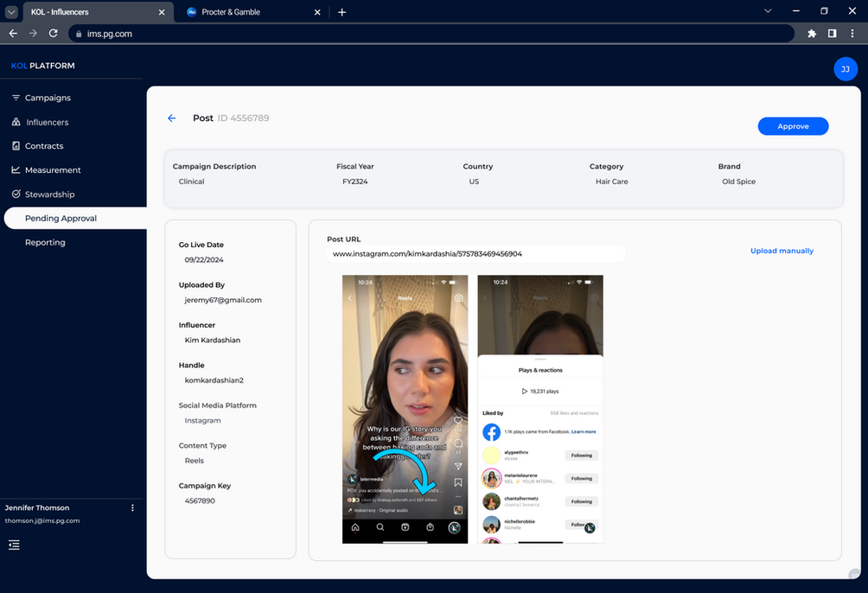
Task: Open the Chrome three-dot menu
Action: tap(852, 34)
